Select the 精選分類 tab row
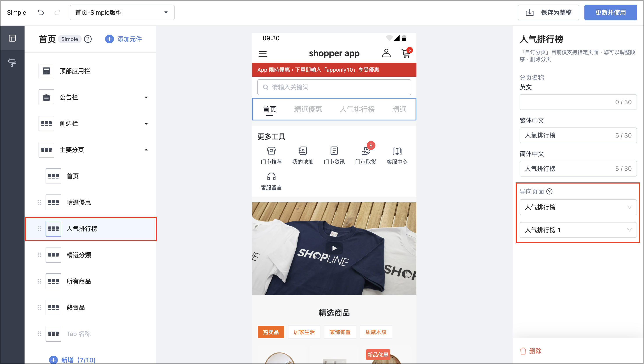This screenshot has height=364, width=644. [91, 255]
